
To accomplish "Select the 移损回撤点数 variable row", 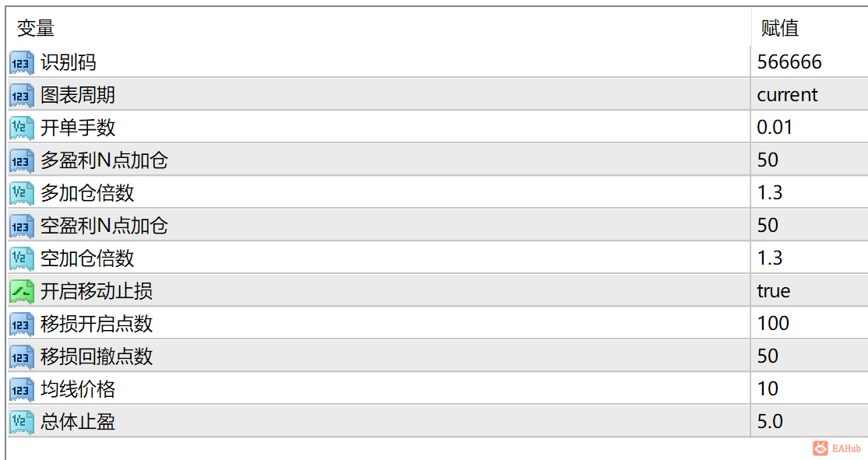I will pyautogui.click(x=378, y=356).
